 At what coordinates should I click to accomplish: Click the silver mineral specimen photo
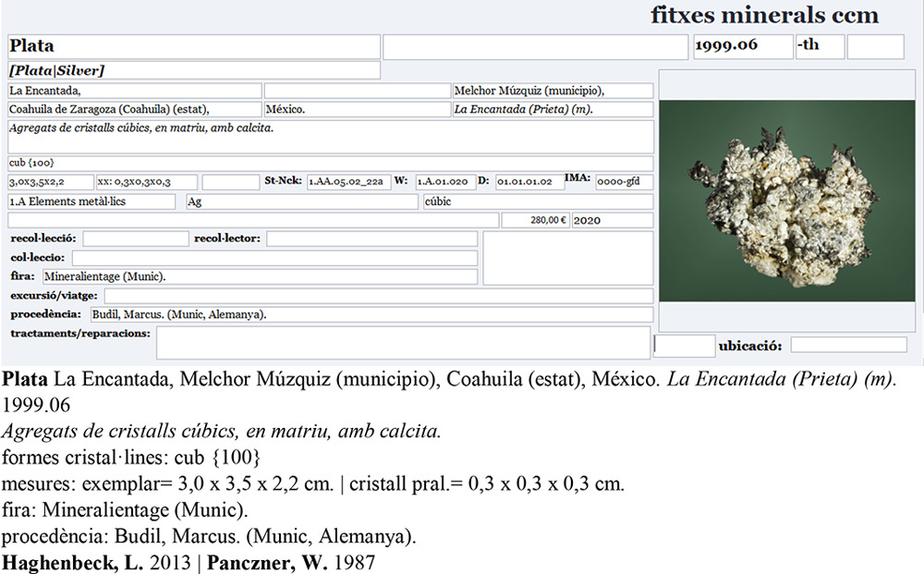coord(785,200)
